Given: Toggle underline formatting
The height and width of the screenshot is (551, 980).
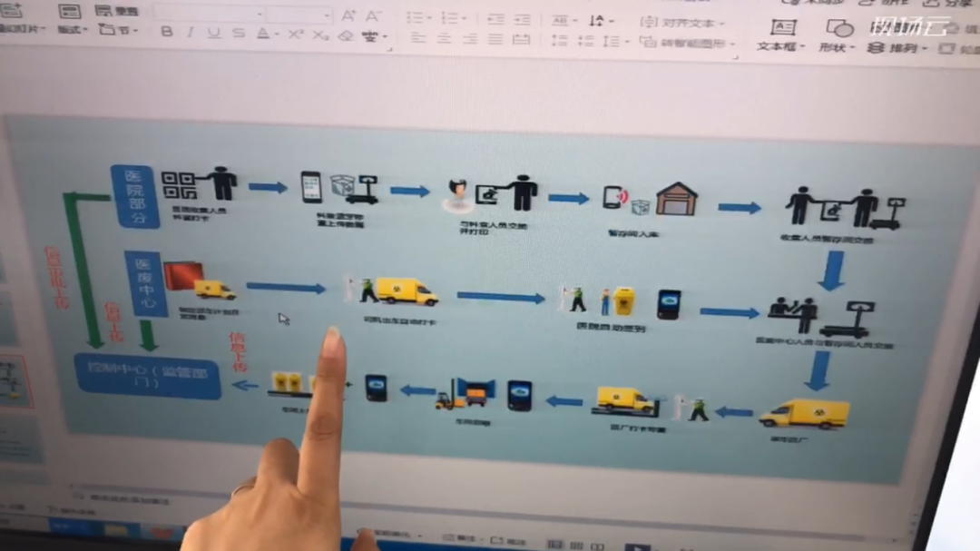Looking at the screenshot, I should point(214,34).
